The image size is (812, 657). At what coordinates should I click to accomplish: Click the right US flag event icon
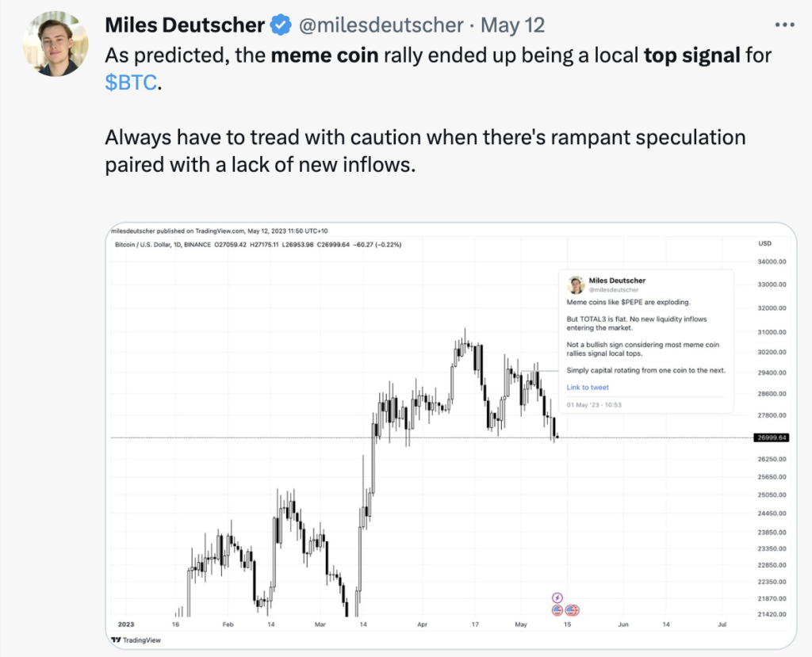[x=573, y=610]
